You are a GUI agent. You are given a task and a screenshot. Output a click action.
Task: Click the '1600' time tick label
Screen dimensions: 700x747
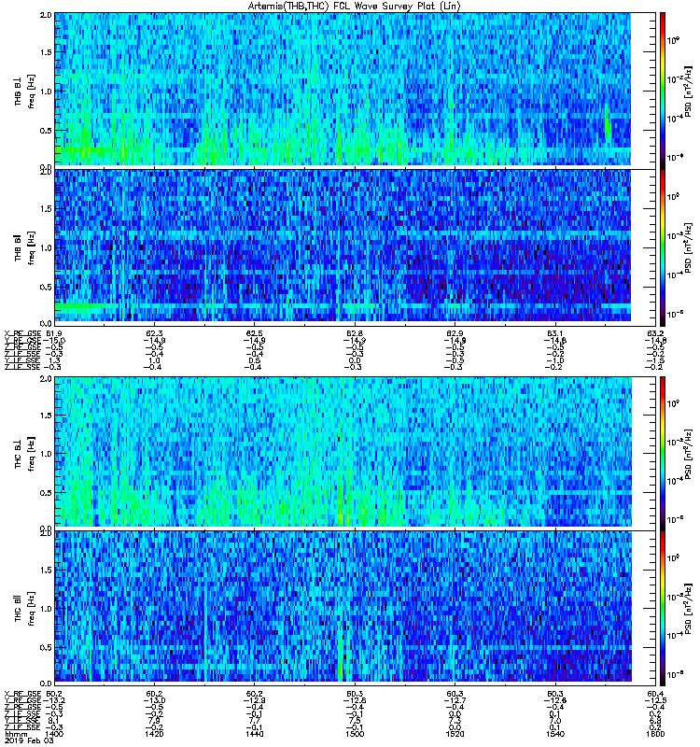(x=656, y=734)
